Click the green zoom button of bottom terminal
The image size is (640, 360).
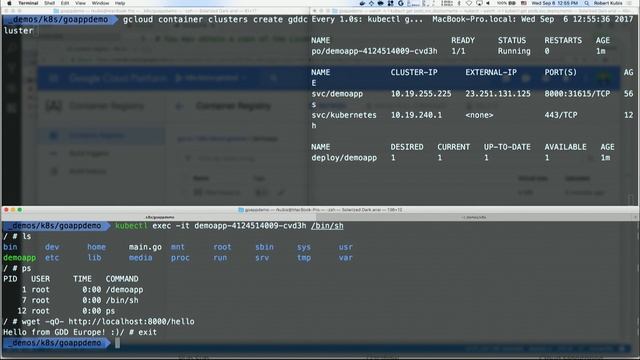tap(20, 210)
